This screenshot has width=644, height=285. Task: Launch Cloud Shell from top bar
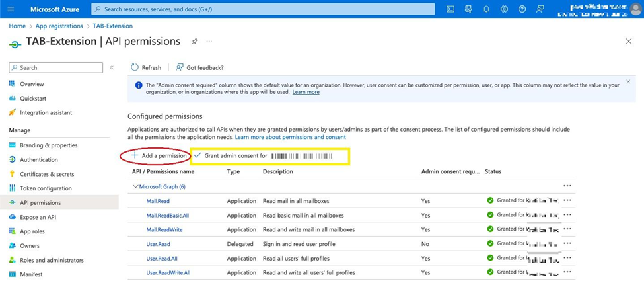point(450,9)
